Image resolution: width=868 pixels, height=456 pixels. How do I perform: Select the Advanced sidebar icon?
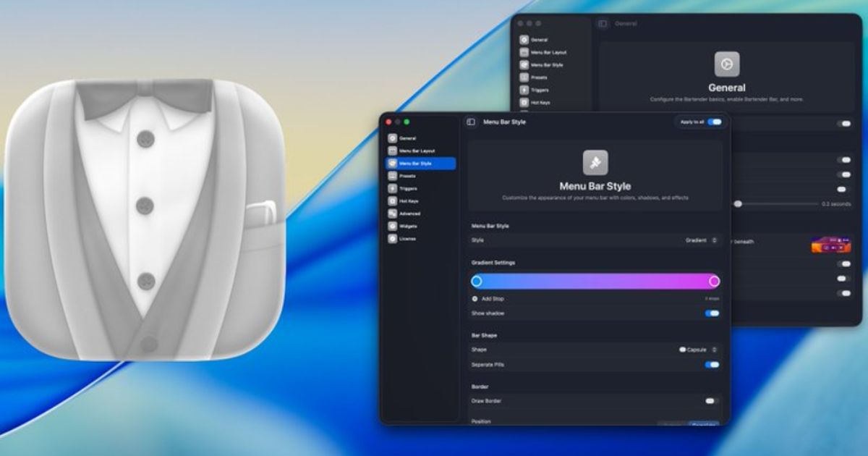tap(393, 214)
